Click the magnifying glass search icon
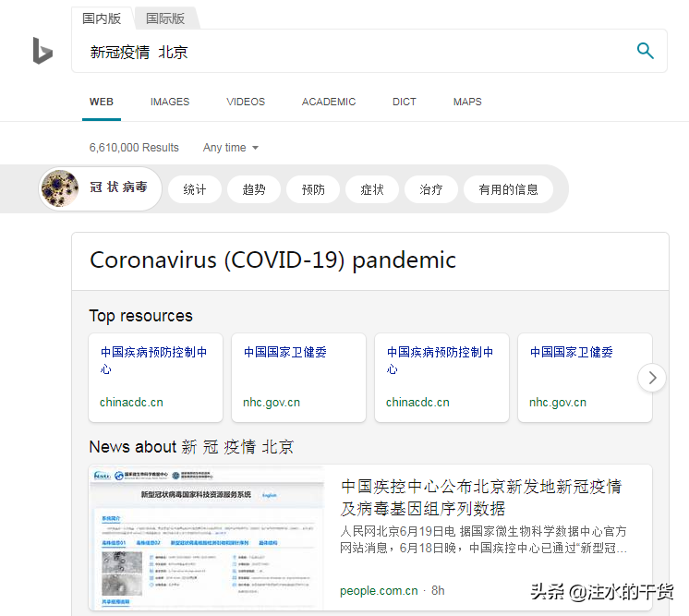The image size is (689, 616). [645, 51]
